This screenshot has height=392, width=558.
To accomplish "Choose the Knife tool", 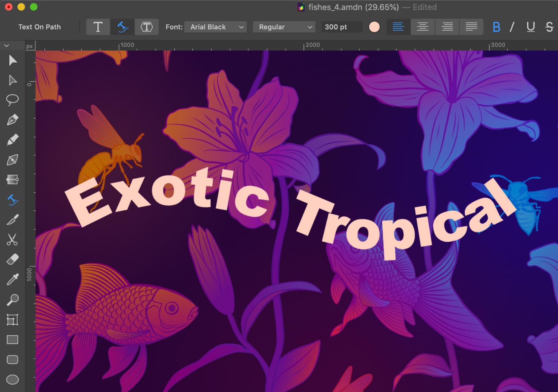I will coord(12,220).
